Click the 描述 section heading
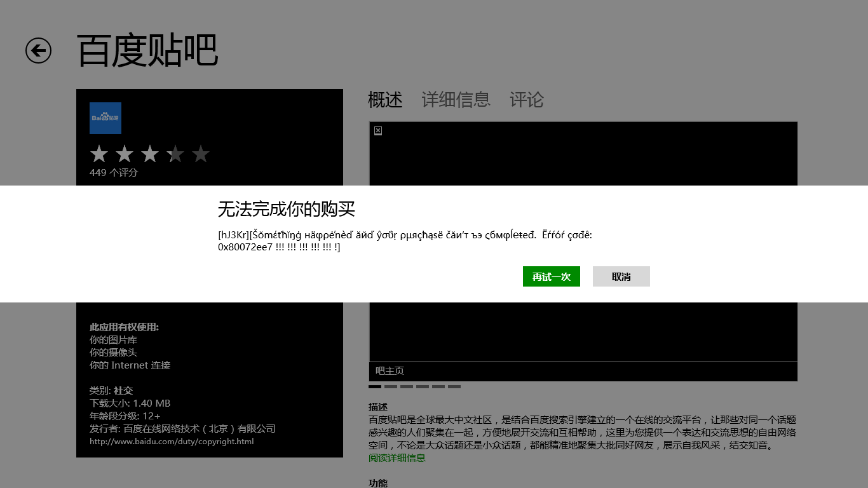This screenshot has height=488, width=868. (x=378, y=407)
